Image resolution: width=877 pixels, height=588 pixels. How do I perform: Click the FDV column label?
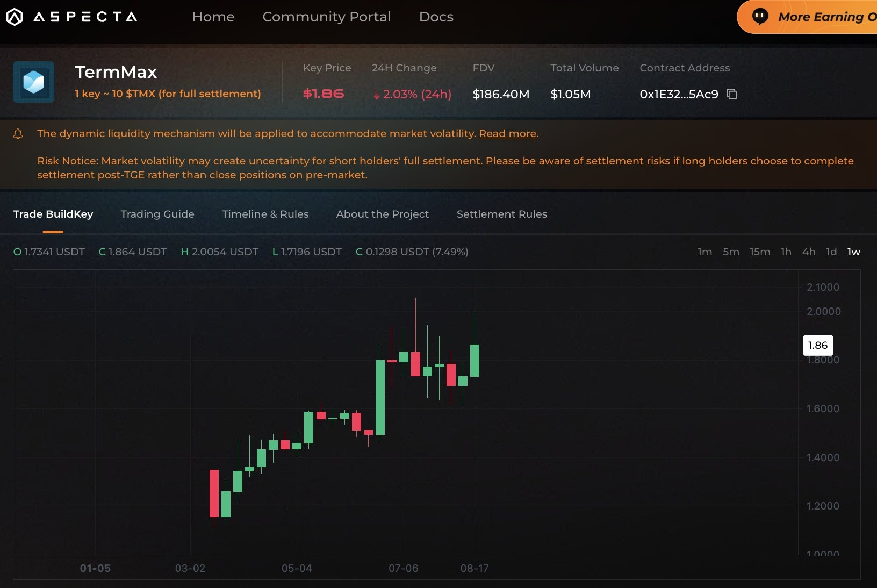(x=484, y=68)
